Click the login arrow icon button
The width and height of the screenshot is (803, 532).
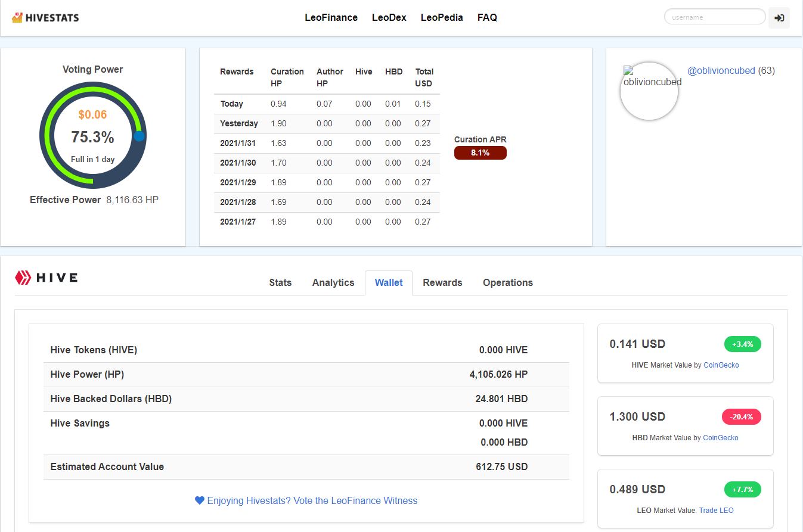click(779, 18)
